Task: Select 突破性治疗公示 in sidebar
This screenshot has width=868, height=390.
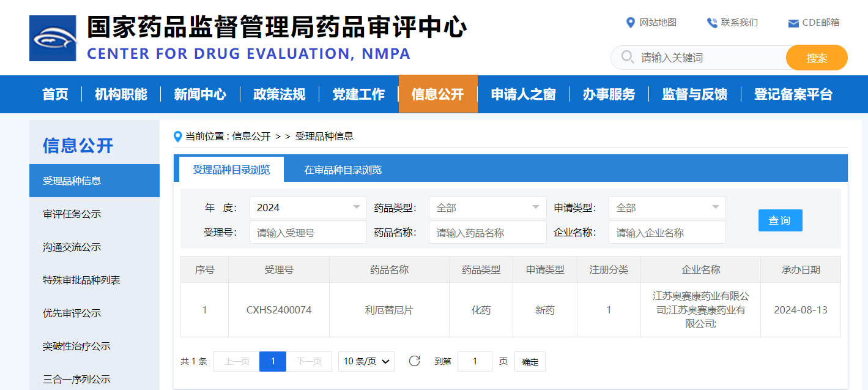Action: pos(94,346)
